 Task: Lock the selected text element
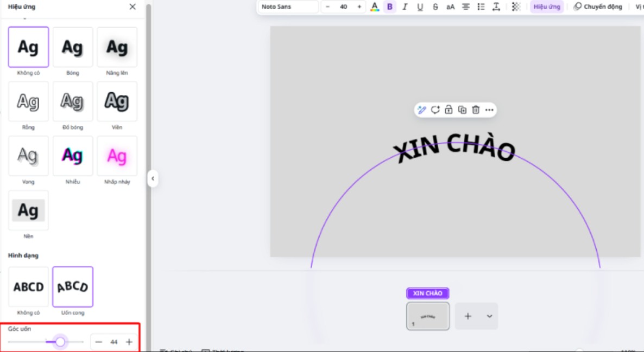449,110
